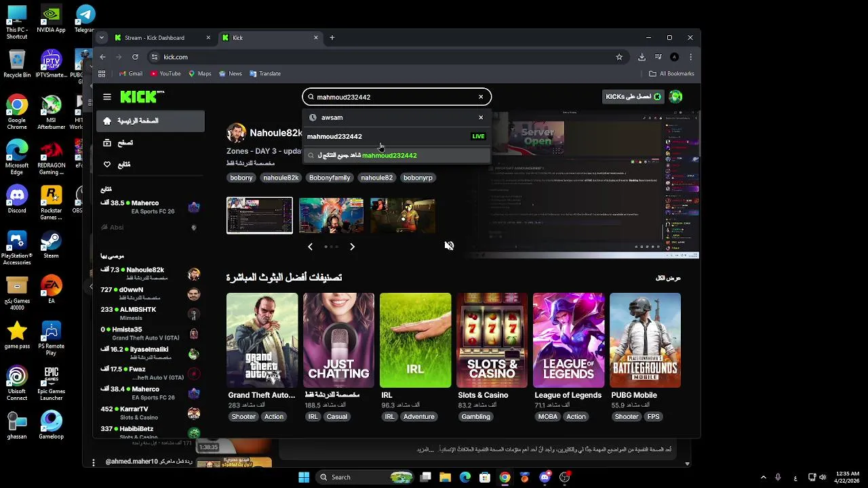Select the third featured stream thumbnail
Image resolution: width=868 pixels, height=488 pixels.
402,215
